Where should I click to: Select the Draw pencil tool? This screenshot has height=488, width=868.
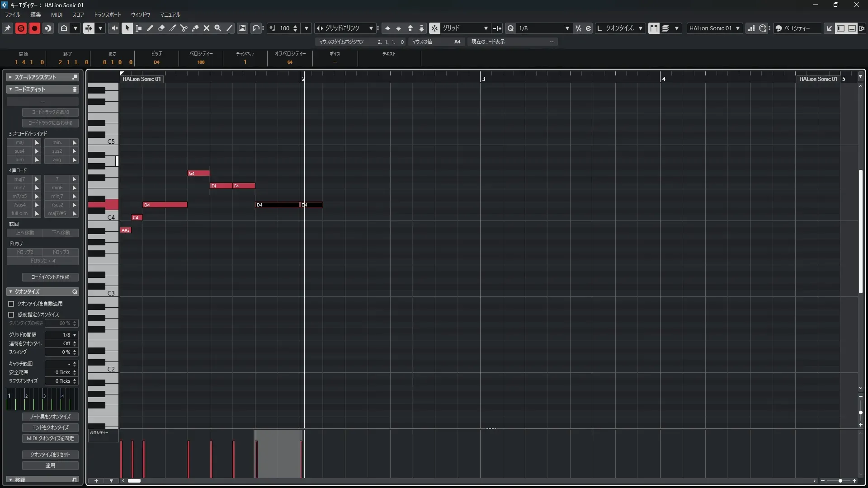150,28
